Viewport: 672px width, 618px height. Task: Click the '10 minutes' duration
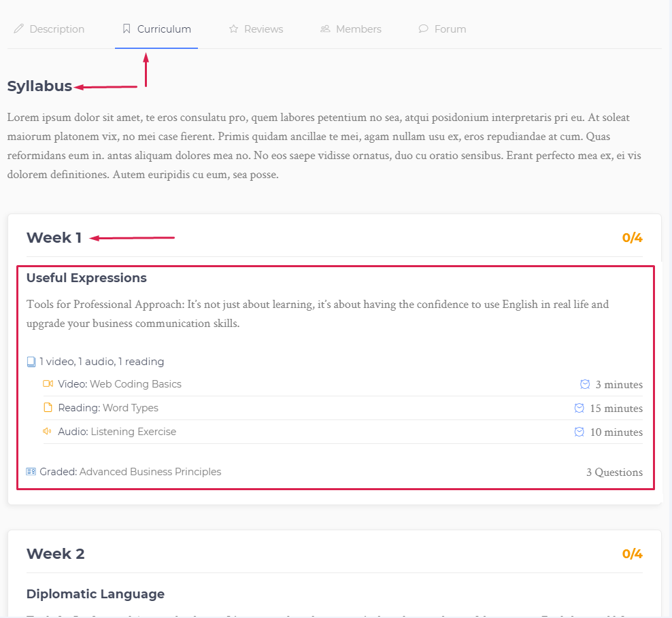[x=616, y=432]
